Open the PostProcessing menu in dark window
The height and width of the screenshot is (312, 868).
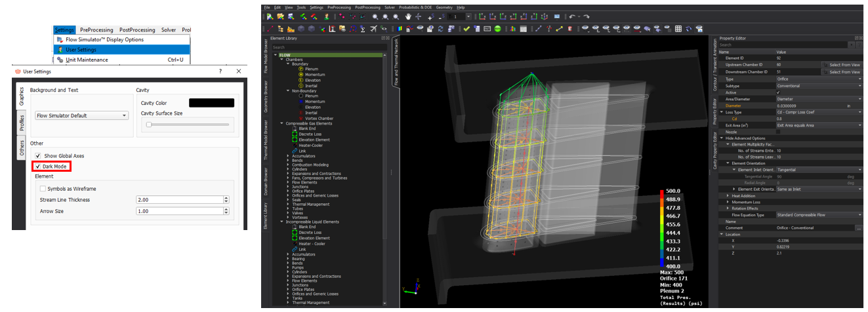pos(368,7)
